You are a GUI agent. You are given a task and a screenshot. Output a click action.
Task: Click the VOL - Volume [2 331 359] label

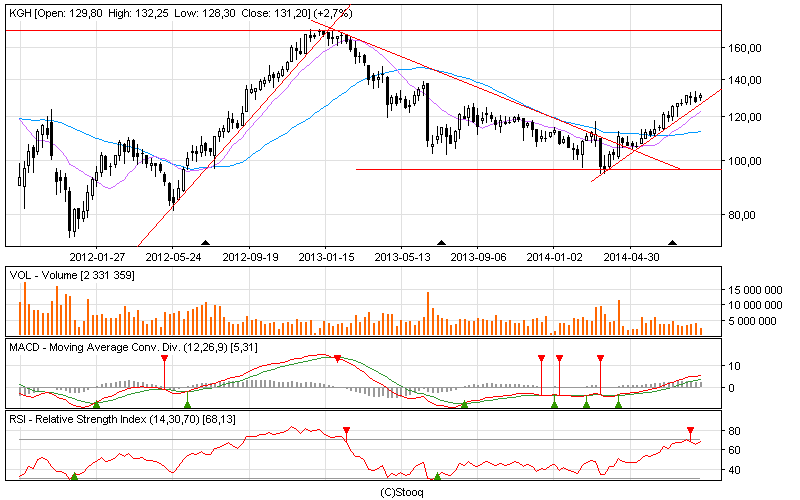pyautogui.click(x=72, y=276)
